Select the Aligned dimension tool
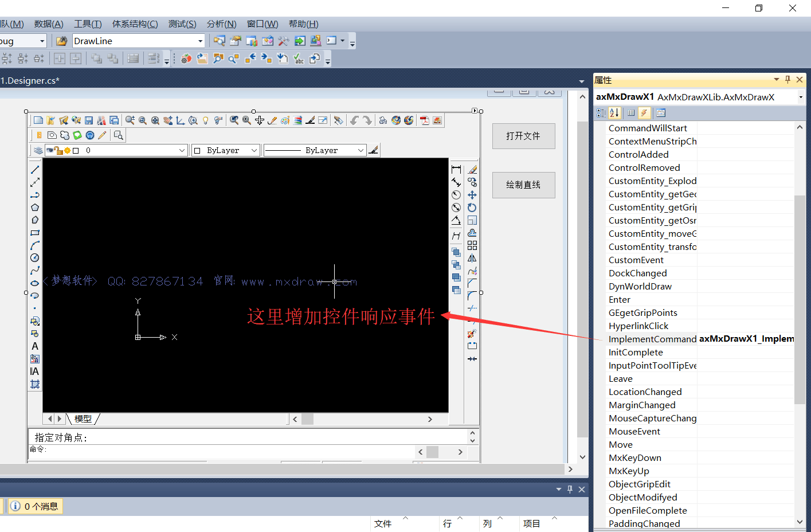Image resolution: width=811 pixels, height=532 pixels. (456, 182)
